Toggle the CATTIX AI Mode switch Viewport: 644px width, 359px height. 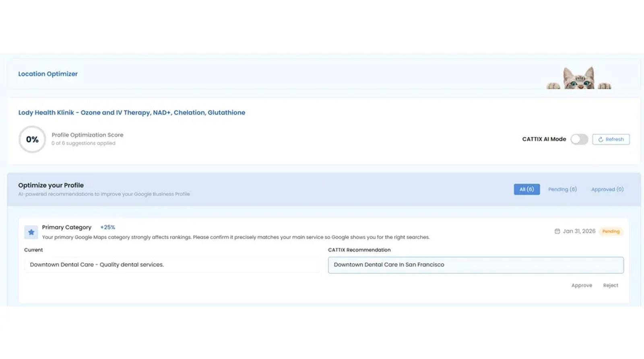point(579,139)
